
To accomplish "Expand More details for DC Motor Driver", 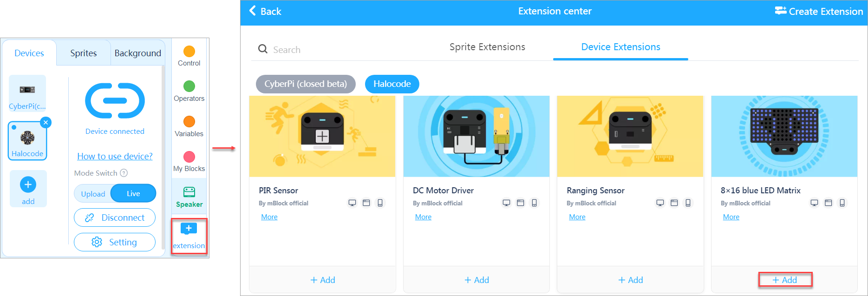I will (x=423, y=217).
